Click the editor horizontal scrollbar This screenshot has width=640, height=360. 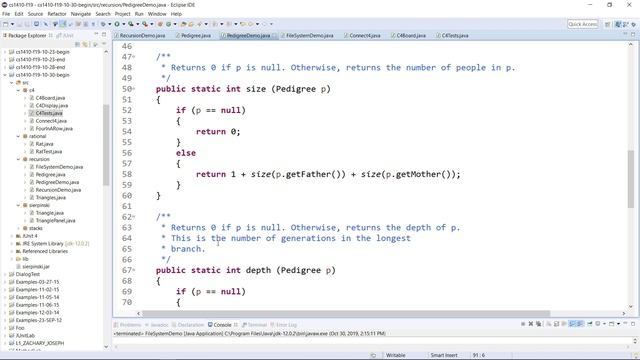point(346,313)
